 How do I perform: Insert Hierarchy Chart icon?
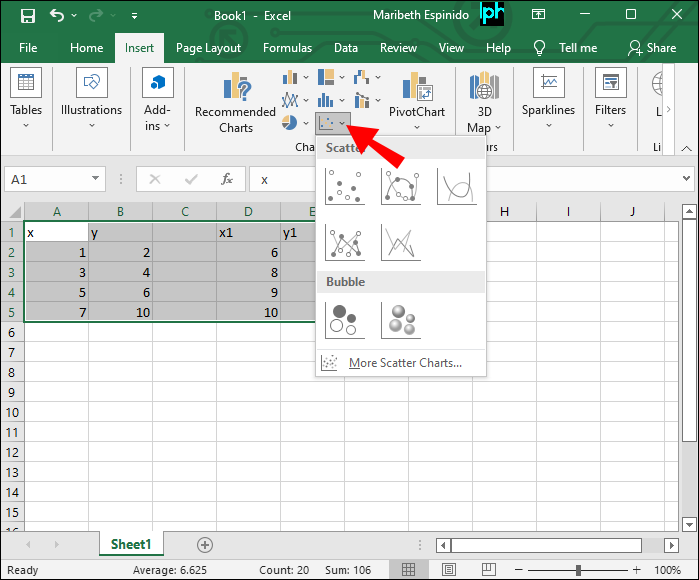coord(326,77)
